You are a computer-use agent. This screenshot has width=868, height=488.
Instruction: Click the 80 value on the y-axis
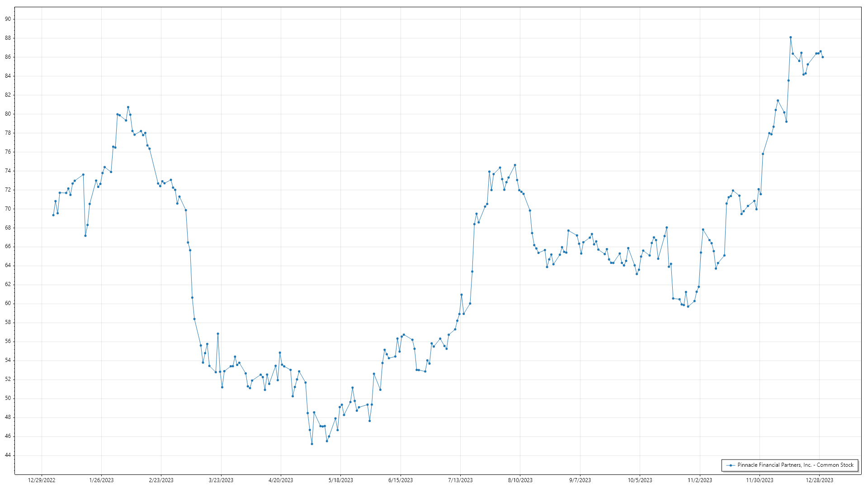tap(8, 114)
